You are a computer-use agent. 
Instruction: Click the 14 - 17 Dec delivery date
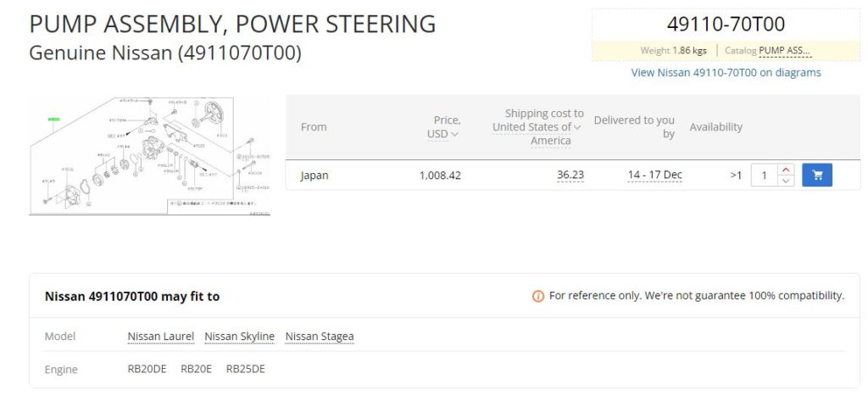coord(654,176)
